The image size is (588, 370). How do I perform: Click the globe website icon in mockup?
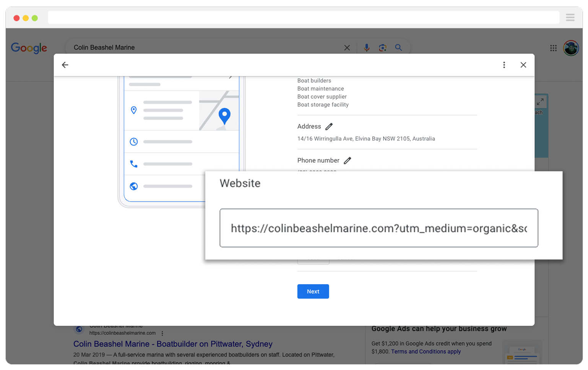click(134, 186)
